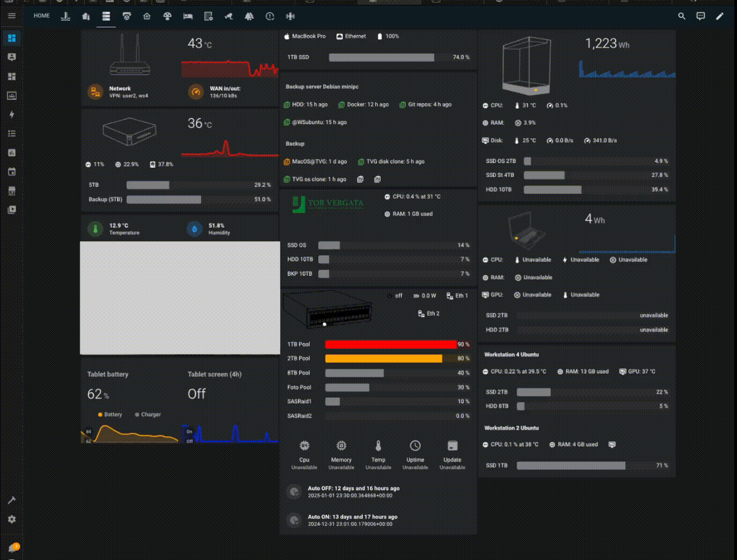
Task: Toggle the server power off indicator
Action: (x=394, y=296)
